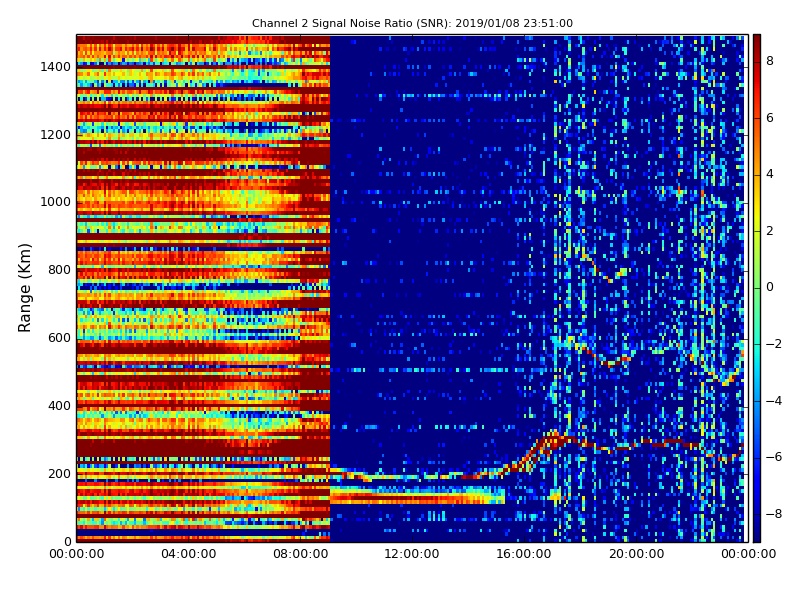Click the y-axis tick label '600'
The width and height of the screenshot is (800, 600).
59,338
